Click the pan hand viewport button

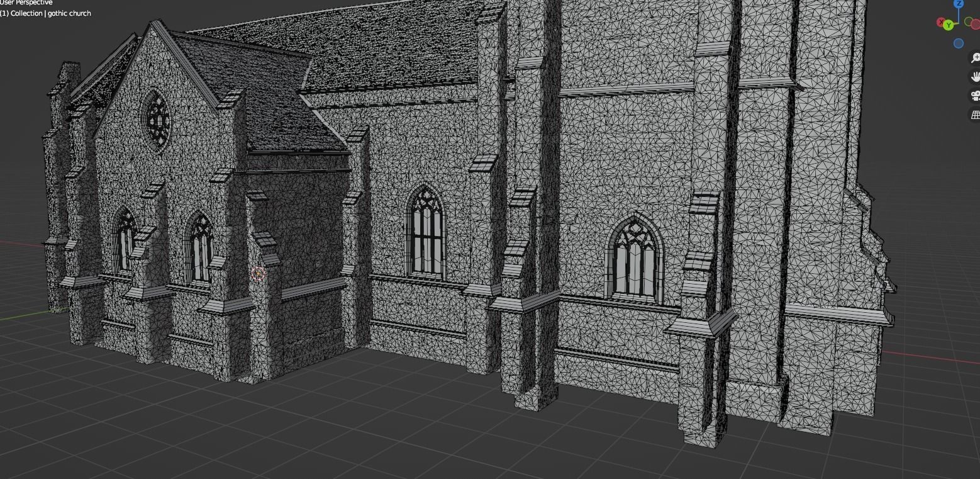(x=974, y=77)
